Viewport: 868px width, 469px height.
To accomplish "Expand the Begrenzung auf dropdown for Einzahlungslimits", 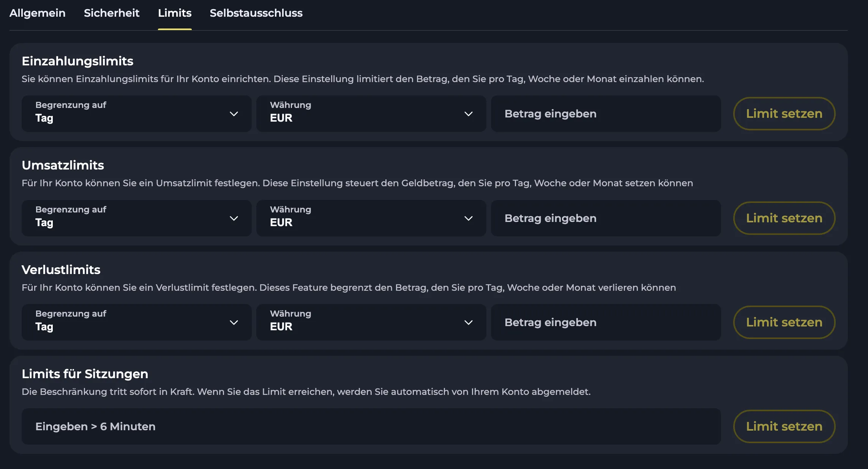I will 137,113.
